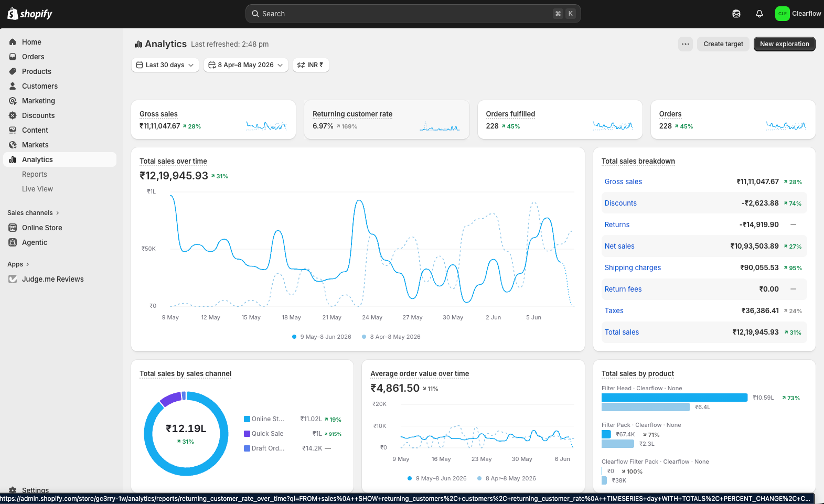The image size is (824, 504).
Task: Click the Customers person icon
Action: click(x=13, y=86)
